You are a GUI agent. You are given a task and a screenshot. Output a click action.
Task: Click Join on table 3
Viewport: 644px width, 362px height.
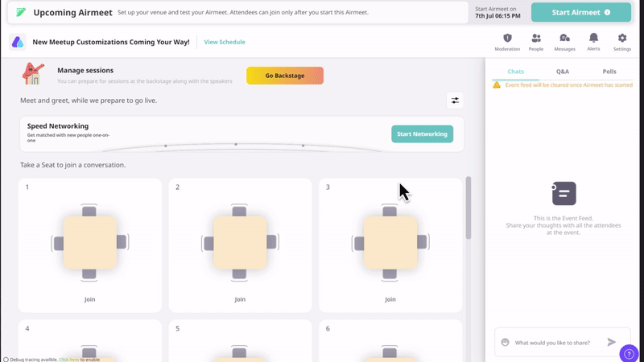pos(390,299)
